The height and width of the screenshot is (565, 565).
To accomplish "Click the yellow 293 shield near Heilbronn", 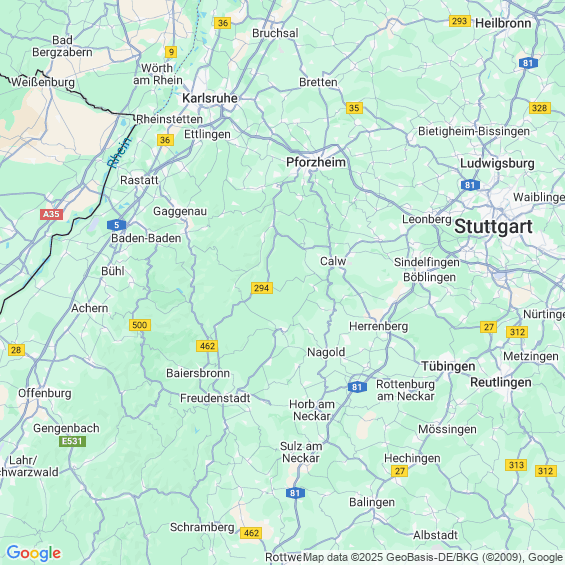I will tap(460, 21).
